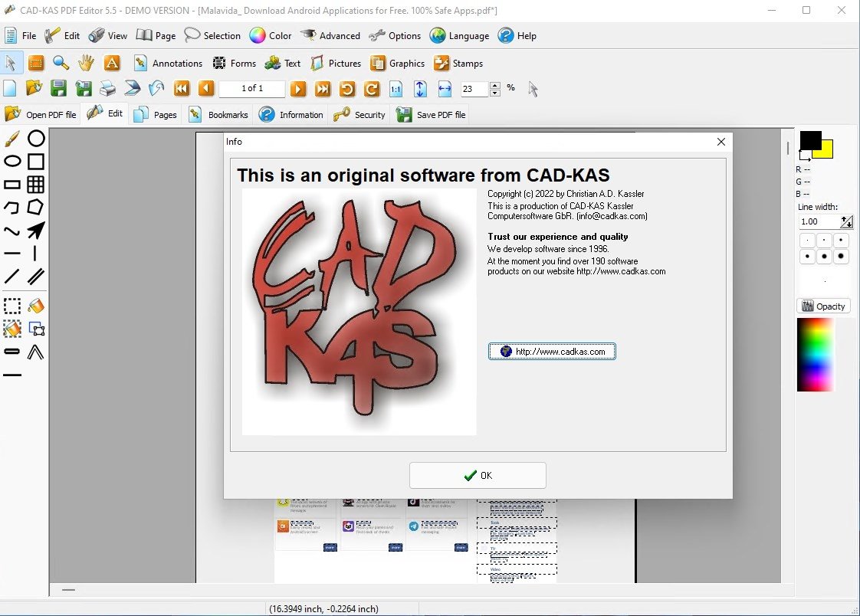This screenshot has height=616, width=860.
Task: Close the Info dialog
Action: pyautogui.click(x=720, y=142)
